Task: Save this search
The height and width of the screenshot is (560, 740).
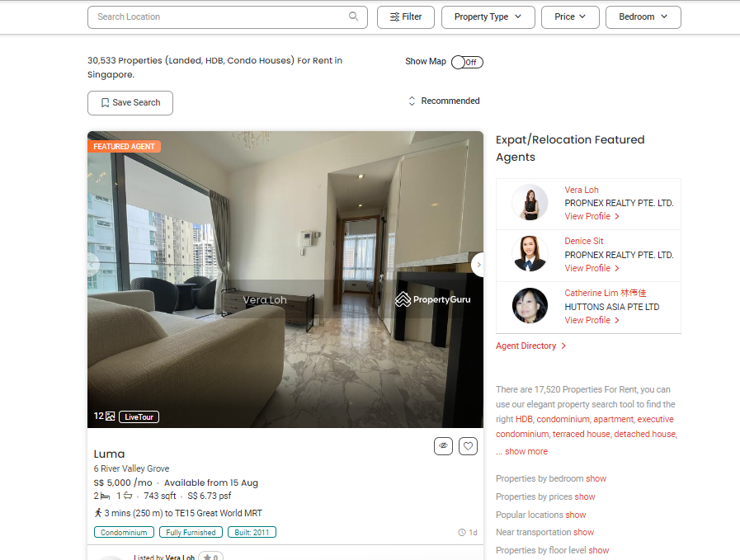Action: coord(130,103)
